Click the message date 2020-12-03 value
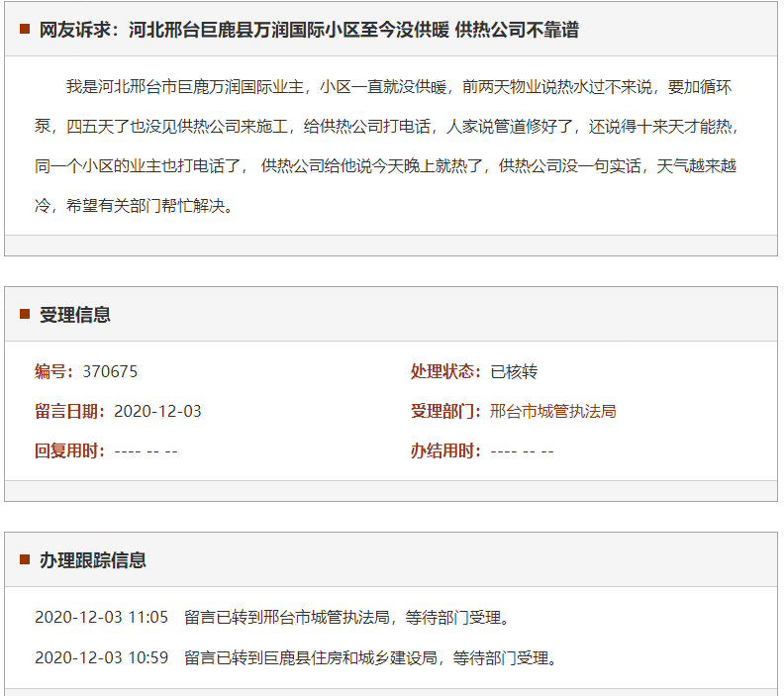The image size is (784, 696). 157,411
